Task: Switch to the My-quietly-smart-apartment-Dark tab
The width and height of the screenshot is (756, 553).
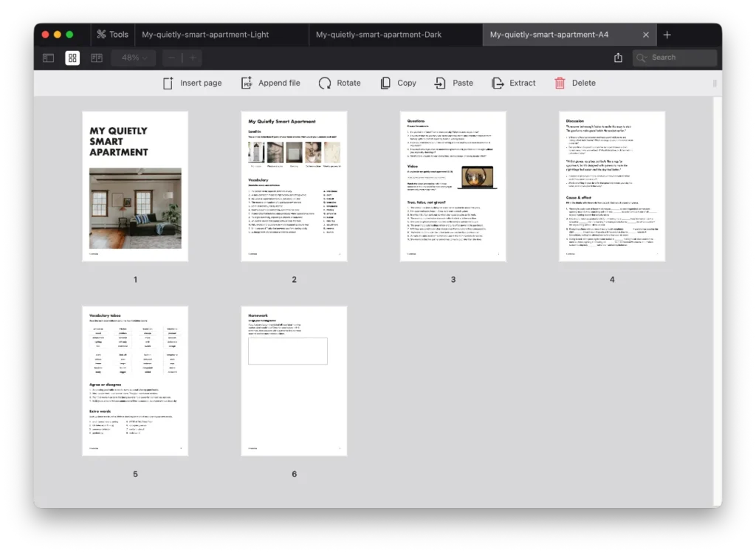Action: coord(378,34)
